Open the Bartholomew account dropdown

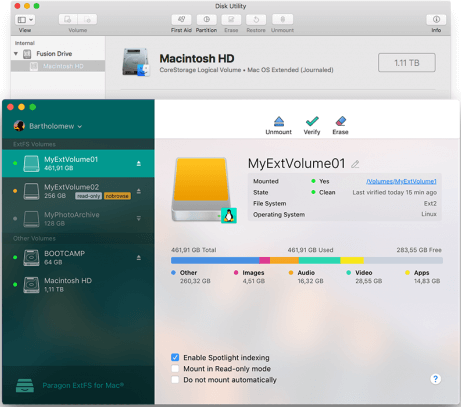[48, 126]
